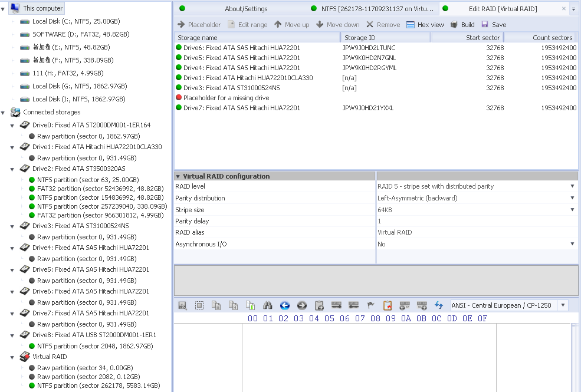Image resolution: width=581 pixels, height=392 pixels.
Task: Select FAT32 partition sector 52436992
Action: coord(100,189)
